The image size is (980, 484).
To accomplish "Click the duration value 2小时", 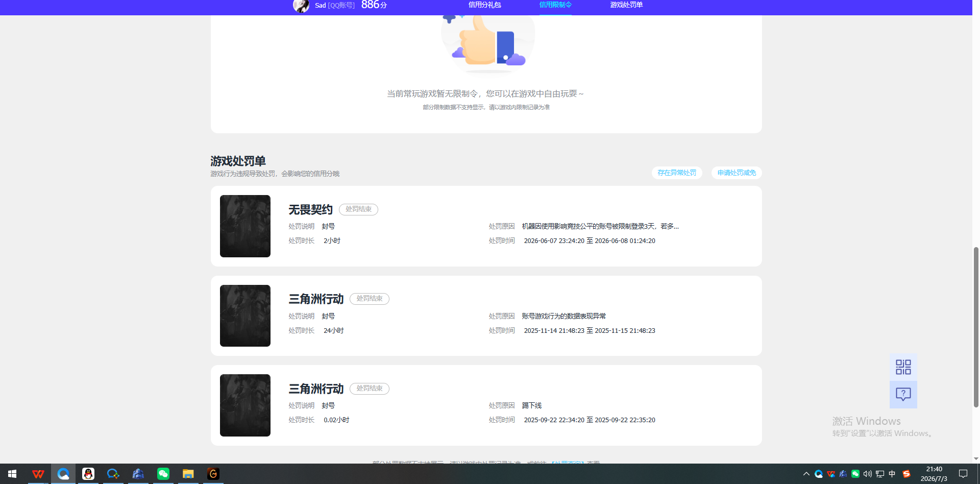I will 332,240.
